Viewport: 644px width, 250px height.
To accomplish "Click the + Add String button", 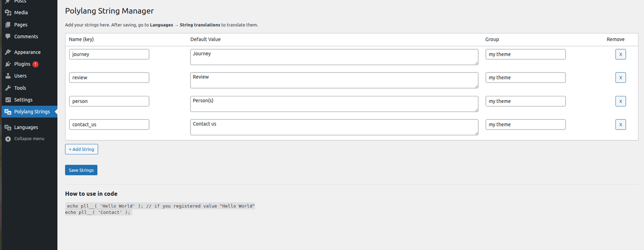I will (81, 149).
